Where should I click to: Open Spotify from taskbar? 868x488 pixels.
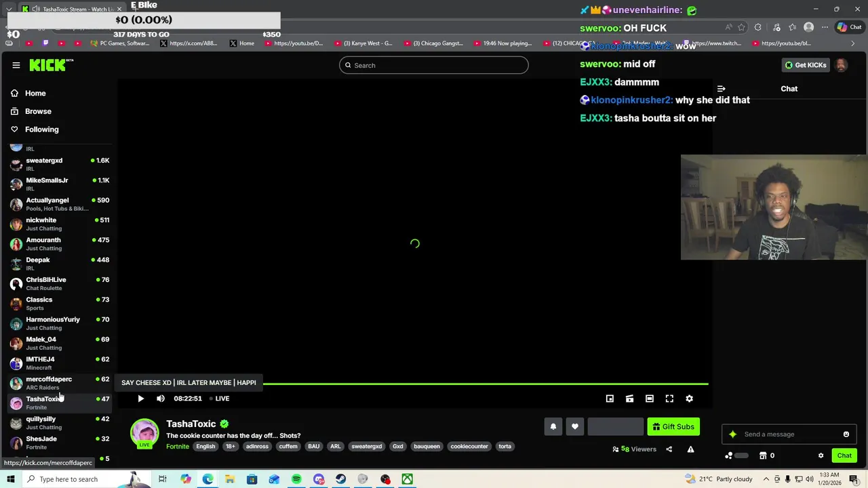[x=296, y=479]
